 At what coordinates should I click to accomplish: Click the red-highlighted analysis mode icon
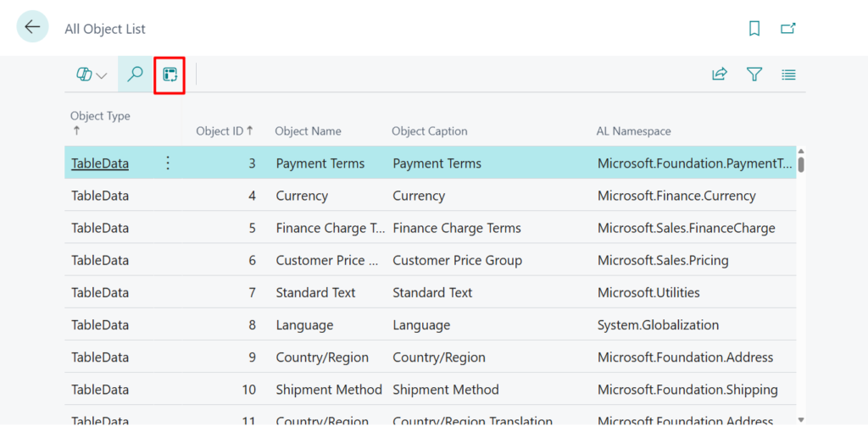pos(170,75)
